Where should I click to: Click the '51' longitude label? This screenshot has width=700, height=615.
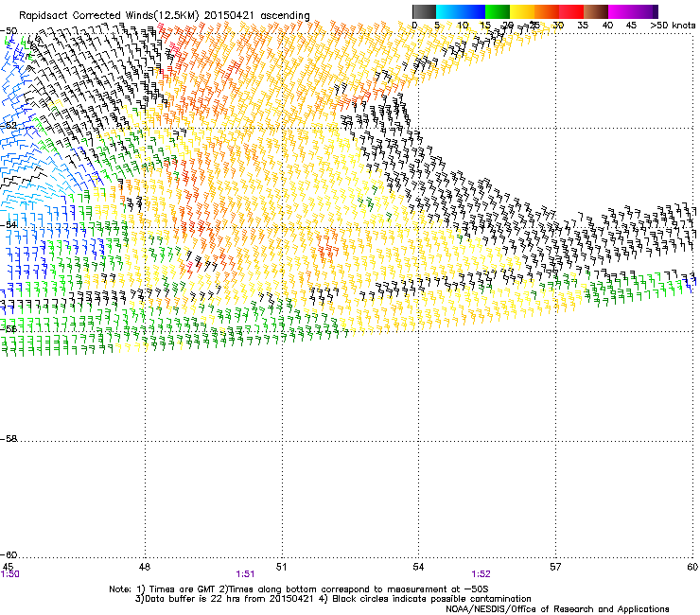[x=281, y=567]
